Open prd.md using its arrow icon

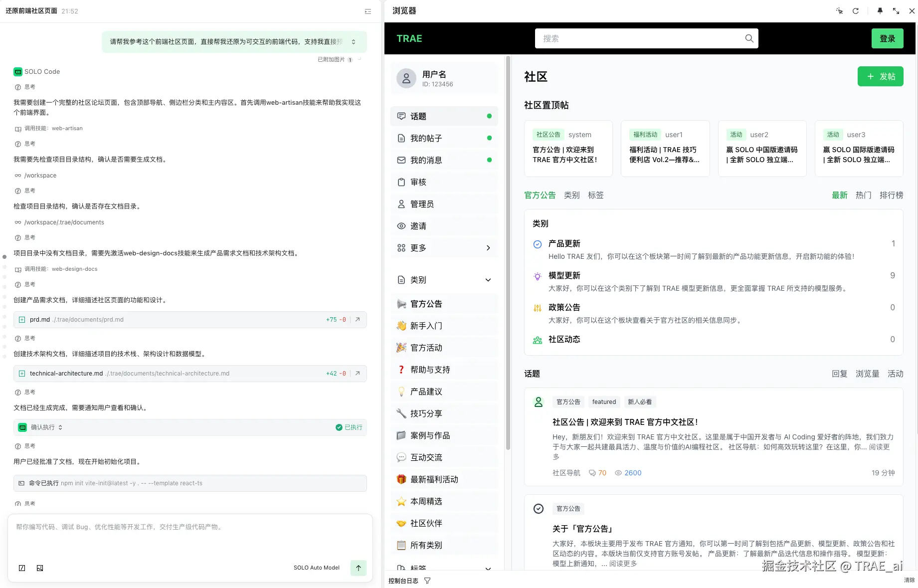pos(358,320)
